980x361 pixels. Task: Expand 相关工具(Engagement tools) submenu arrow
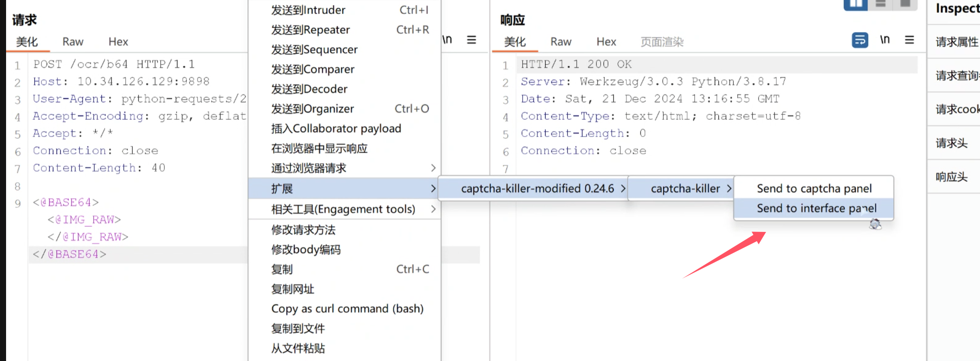[433, 209]
